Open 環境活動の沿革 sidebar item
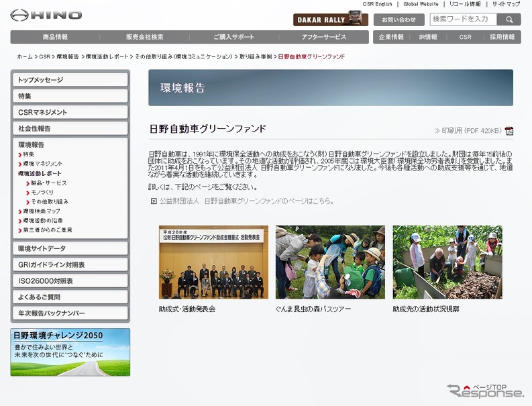Image resolution: width=532 pixels, height=406 pixels. pyautogui.click(x=43, y=221)
